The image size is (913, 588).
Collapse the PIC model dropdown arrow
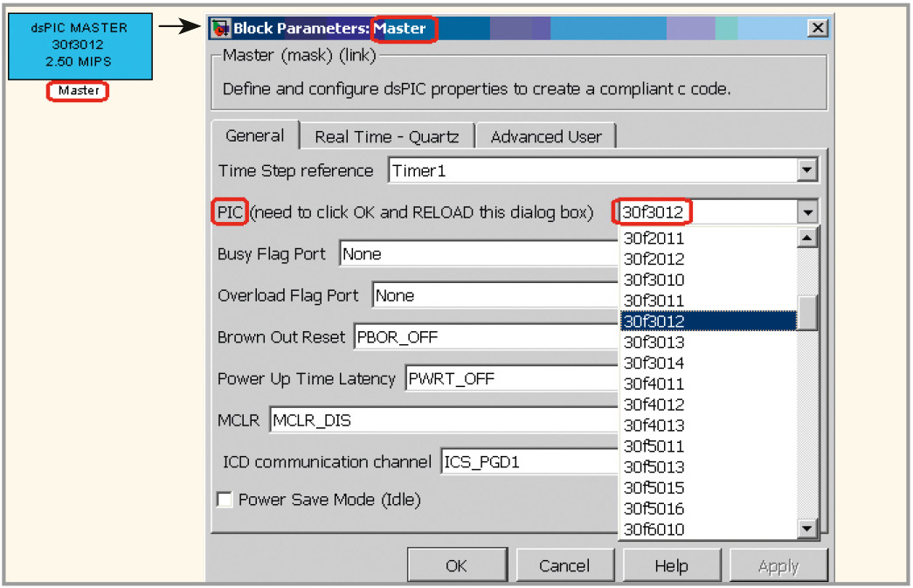click(x=807, y=212)
